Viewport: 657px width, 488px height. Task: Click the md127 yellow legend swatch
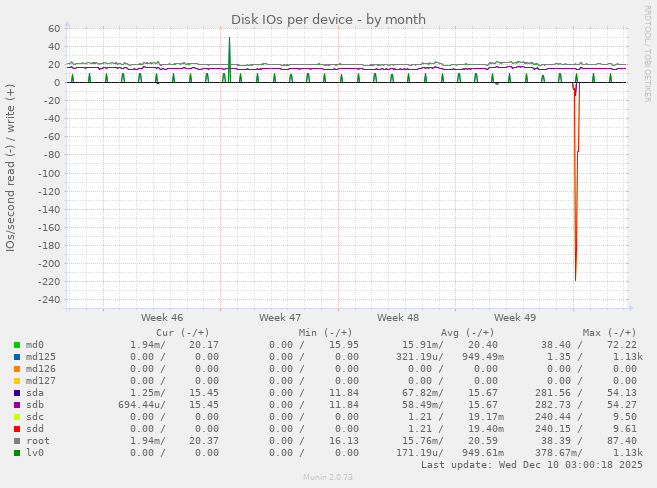click(17, 381)
